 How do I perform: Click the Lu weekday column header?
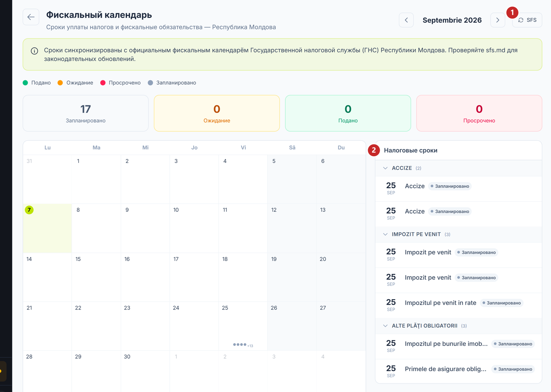pos(47,148)
